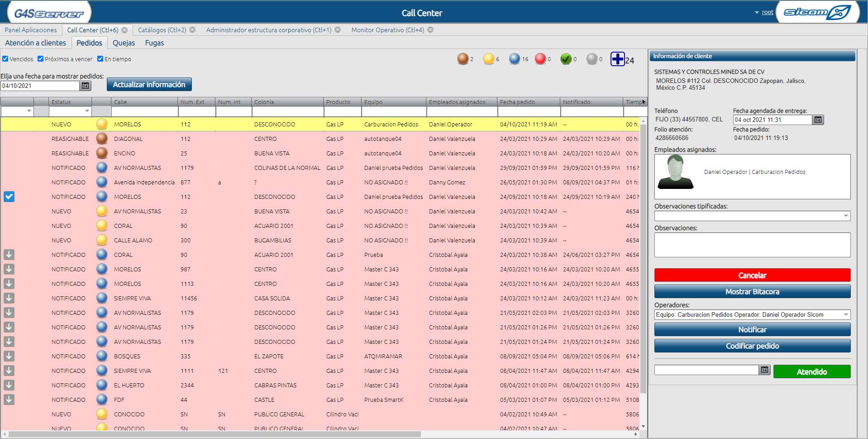Open the root user menu arrow

point(757,13)
